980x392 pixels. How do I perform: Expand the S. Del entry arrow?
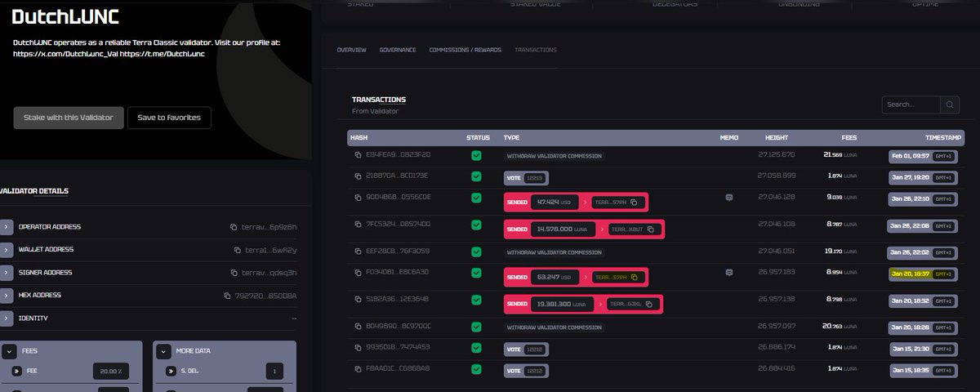coord(169,372)
